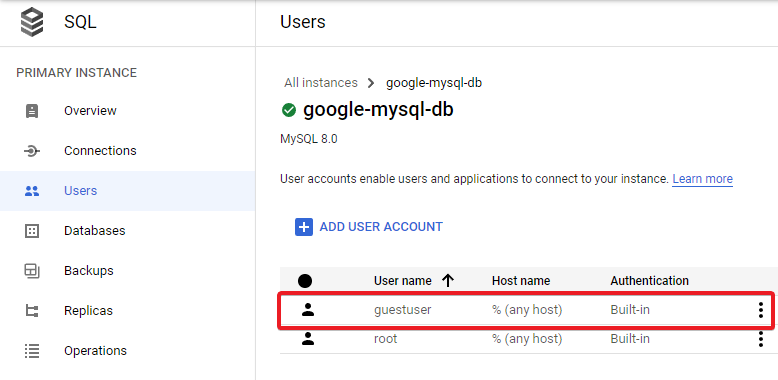The image size is (778, 380).
Task: Click the guestuser user name cell
Action: pyautogui.click(x=402, y=310)
